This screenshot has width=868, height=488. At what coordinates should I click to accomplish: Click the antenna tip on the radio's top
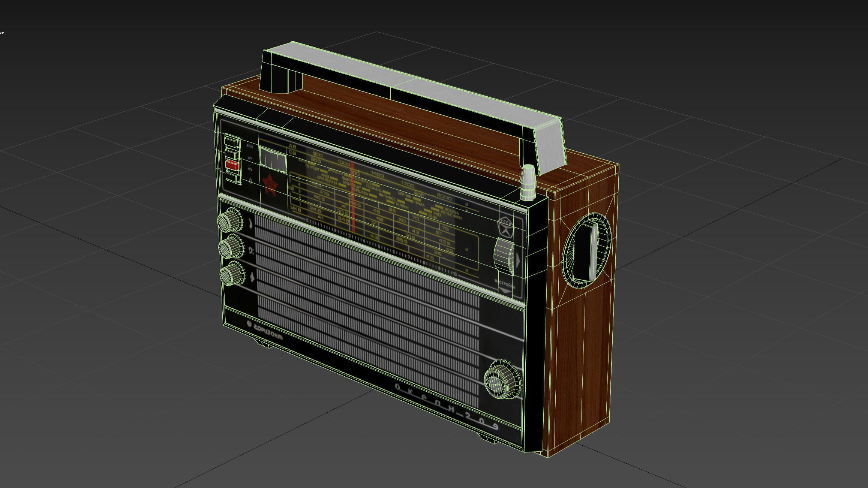coord(528,182)
